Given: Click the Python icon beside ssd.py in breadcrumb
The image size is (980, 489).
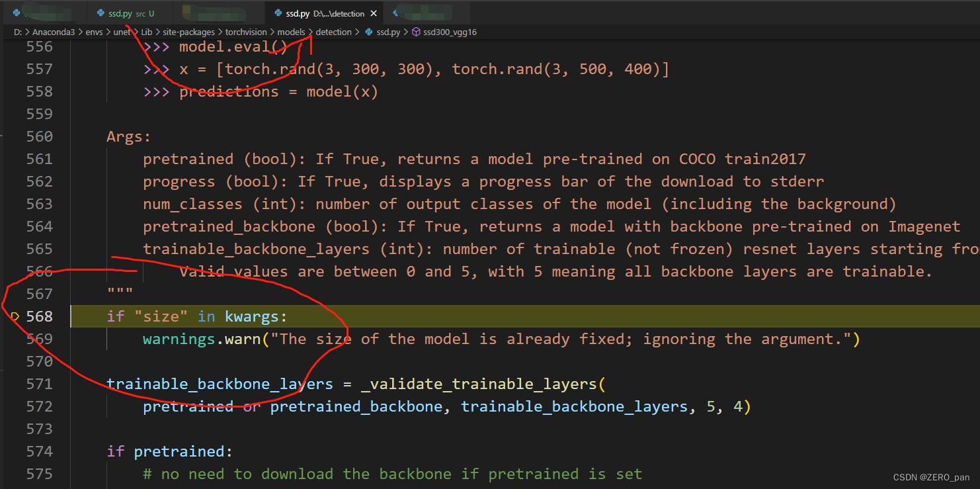Looking at the screenshot, I should (x=368, y=32).
